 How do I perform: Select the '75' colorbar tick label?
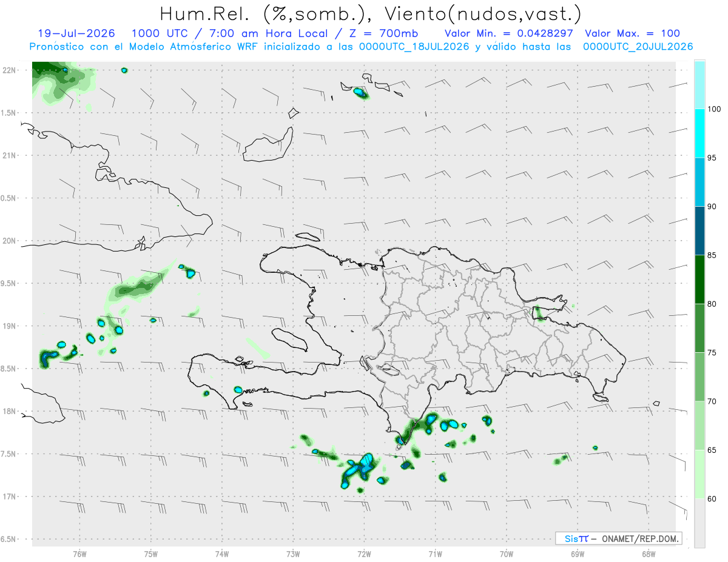click(712, 352)
